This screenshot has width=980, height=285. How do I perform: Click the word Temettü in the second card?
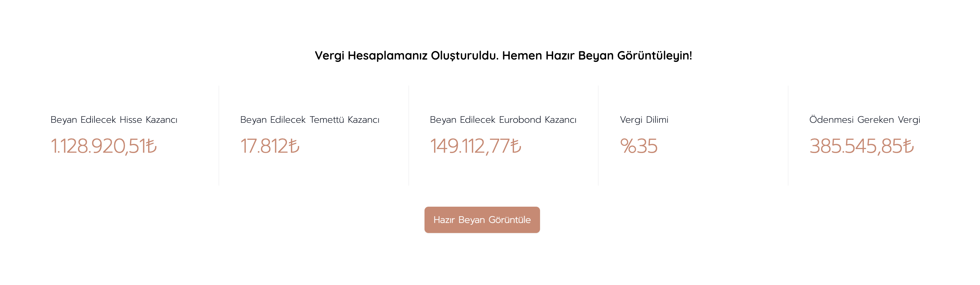tap(327, 120)
